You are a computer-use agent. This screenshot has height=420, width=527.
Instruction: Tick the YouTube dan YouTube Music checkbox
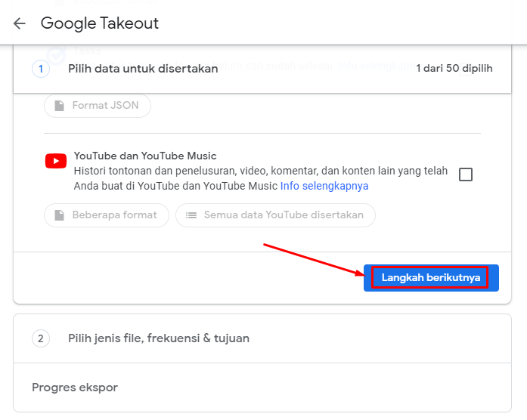click(x=466, y=174)
